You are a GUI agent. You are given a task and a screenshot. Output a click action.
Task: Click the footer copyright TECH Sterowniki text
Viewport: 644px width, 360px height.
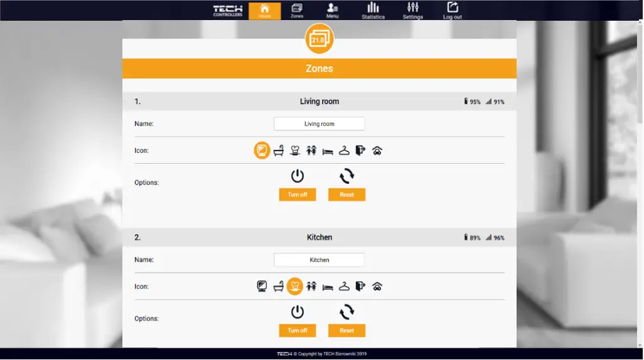(x=321, y=354)
